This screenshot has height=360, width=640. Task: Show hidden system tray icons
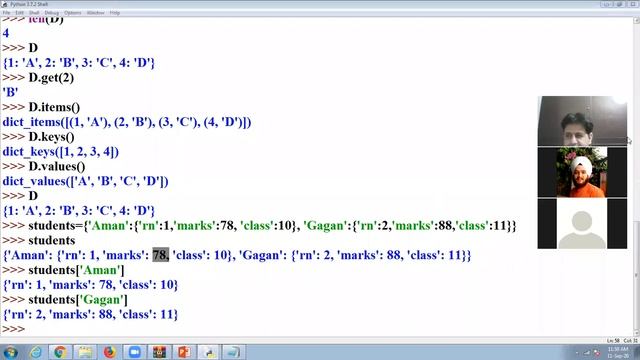point(577,353)
